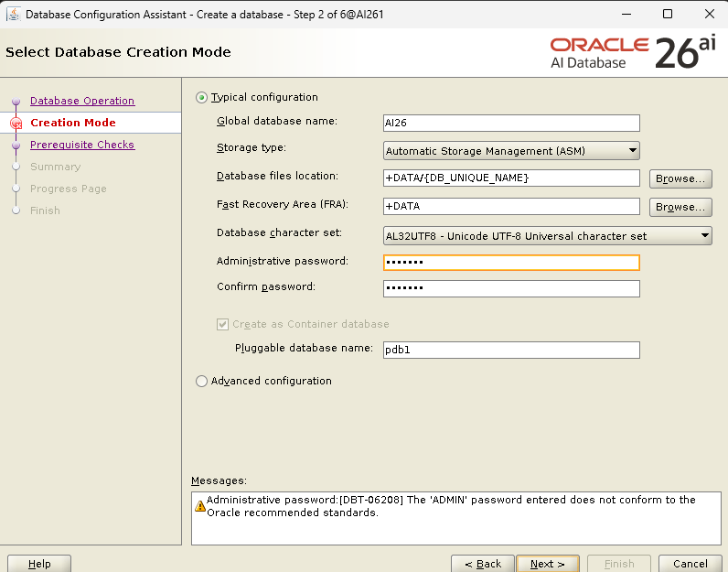Browse for Fast Recovery Area

[680, 207]
